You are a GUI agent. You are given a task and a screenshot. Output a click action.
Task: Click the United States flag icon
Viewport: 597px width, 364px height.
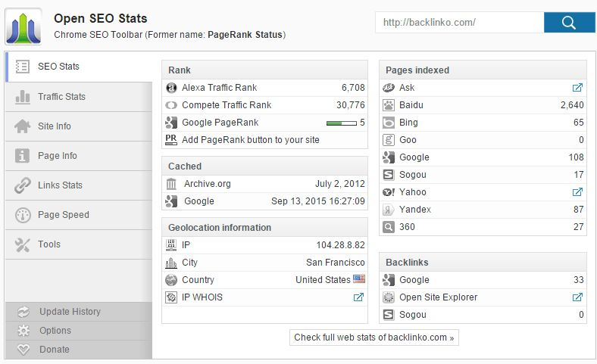click(x=358, y=279)
